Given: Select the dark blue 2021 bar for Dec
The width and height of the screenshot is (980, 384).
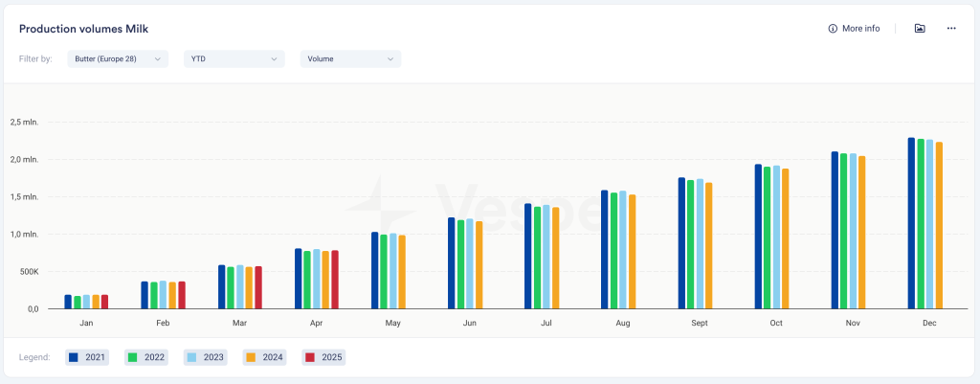Looking at the screenshot, I should [x=911, y=223].
